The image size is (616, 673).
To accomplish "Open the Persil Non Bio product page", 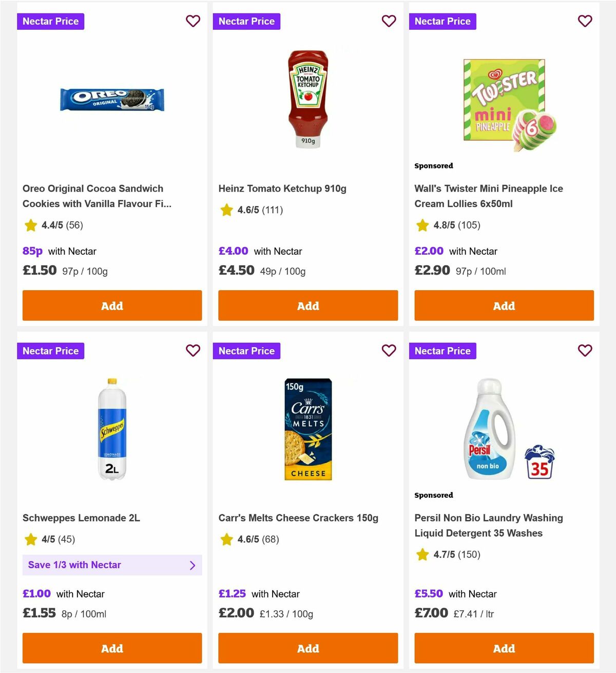I will 488,526.
